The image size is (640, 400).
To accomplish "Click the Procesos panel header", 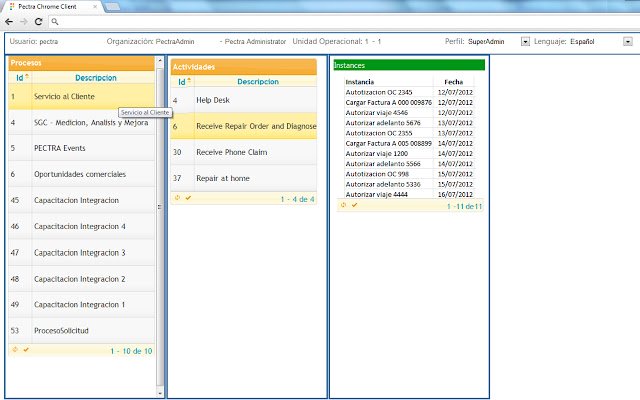I will 81,63.
